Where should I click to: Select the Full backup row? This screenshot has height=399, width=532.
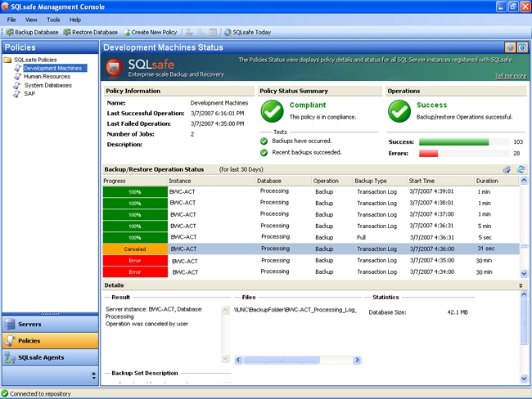[311, 237]
